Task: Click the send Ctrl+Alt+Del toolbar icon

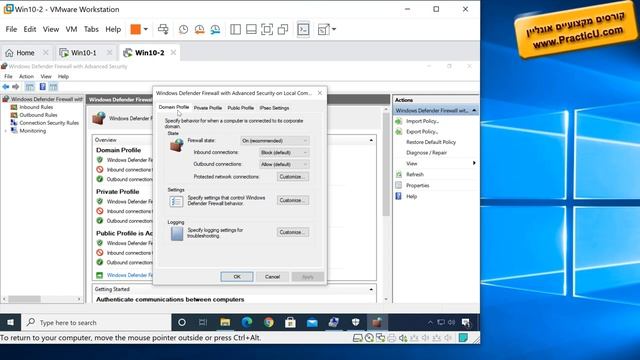Action: pyautogui.click(x=163, y=29)
